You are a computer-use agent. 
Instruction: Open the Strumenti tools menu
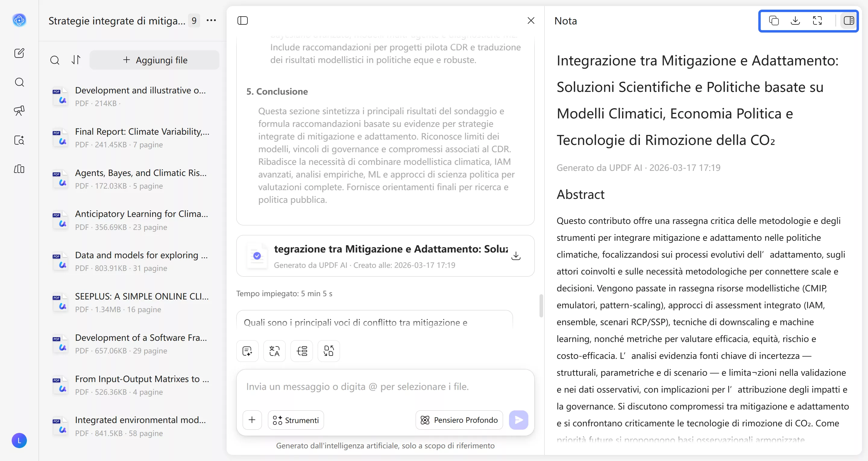click(295, 420)
